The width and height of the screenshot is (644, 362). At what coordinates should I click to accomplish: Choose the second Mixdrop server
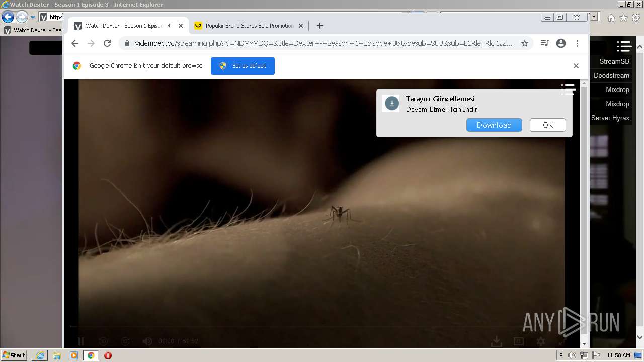tap(617, 104)
